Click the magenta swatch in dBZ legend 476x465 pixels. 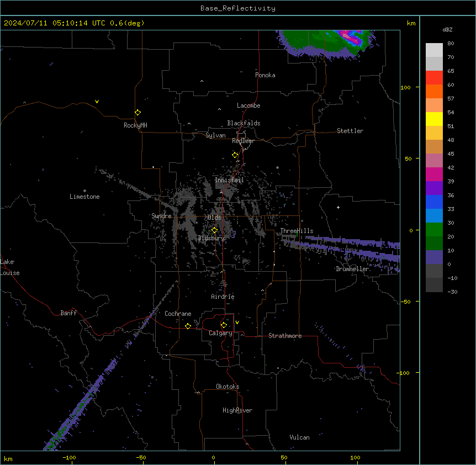click(x=434, y=174)
